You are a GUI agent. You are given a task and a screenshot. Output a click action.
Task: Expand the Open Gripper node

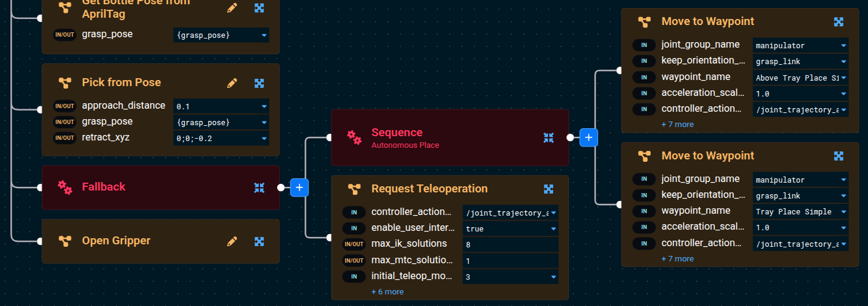click(x=259, y=241)
